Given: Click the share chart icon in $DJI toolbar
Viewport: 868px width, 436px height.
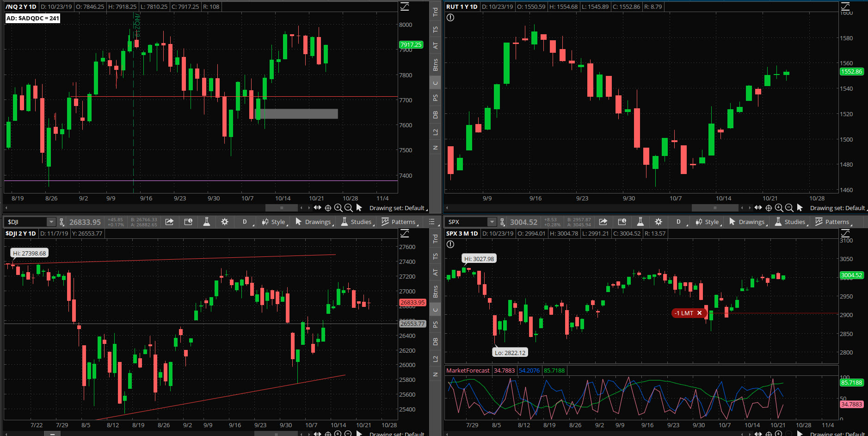Looking at the screenshot, I should point(169,222).
